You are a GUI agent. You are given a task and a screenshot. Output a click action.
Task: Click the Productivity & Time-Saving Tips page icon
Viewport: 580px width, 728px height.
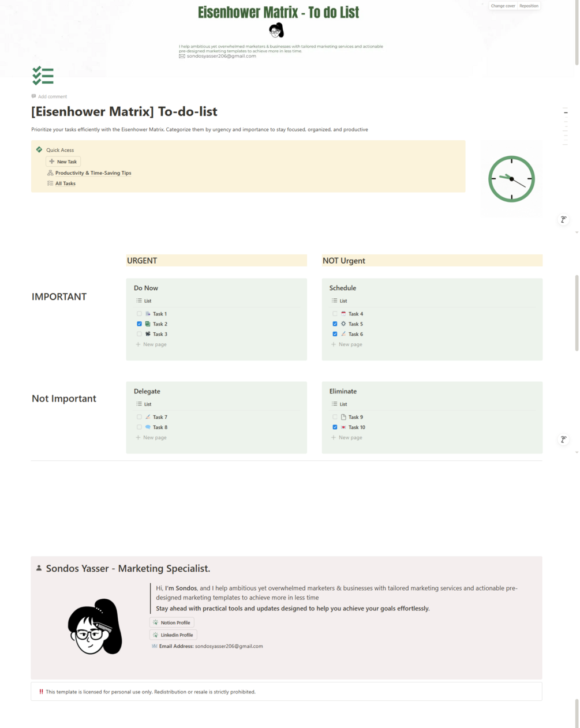pyautogui.click(x=50, y=172)
